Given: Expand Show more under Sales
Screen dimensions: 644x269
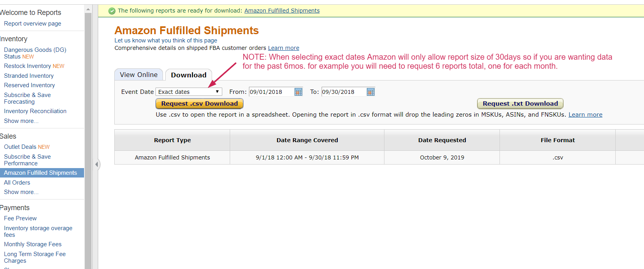Looking at the screenshot, I should coord(21,192).
